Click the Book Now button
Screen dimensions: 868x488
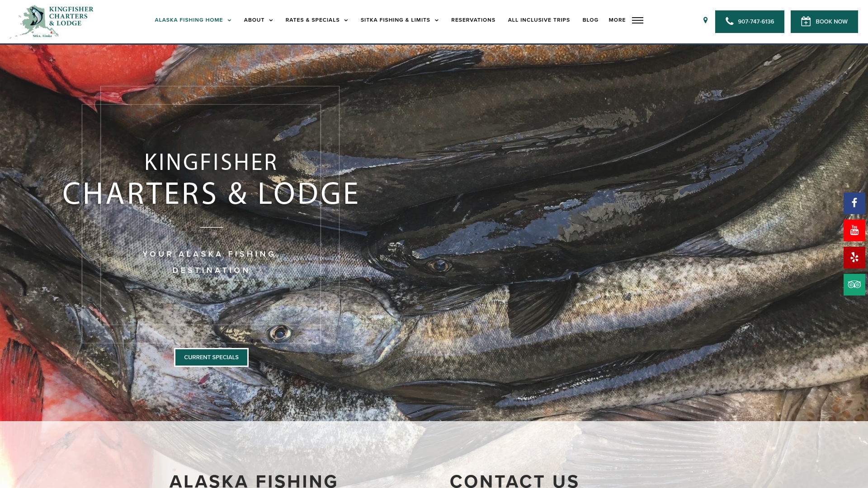pyautogui.click(x=824, y=22)
